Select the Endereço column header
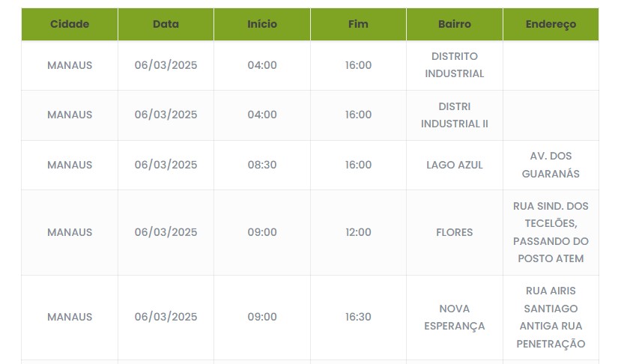This screenshot has width=618, height=364. point(551,24)
